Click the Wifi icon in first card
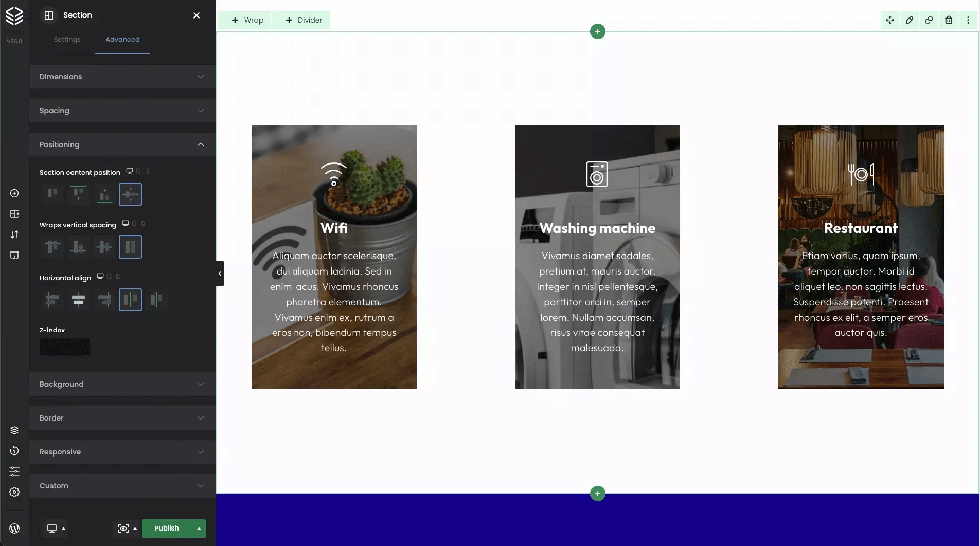This screenshot has height=546, width=980. click(x=334, y=174)
